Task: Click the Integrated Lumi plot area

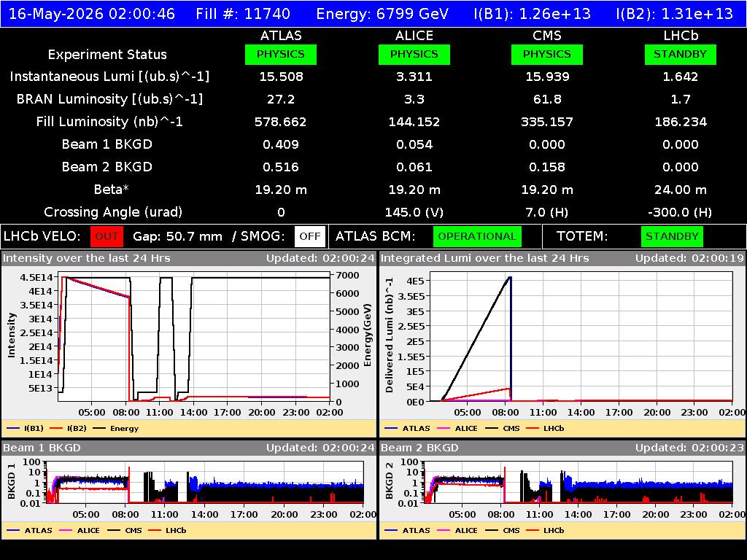Action: (581, 337)
